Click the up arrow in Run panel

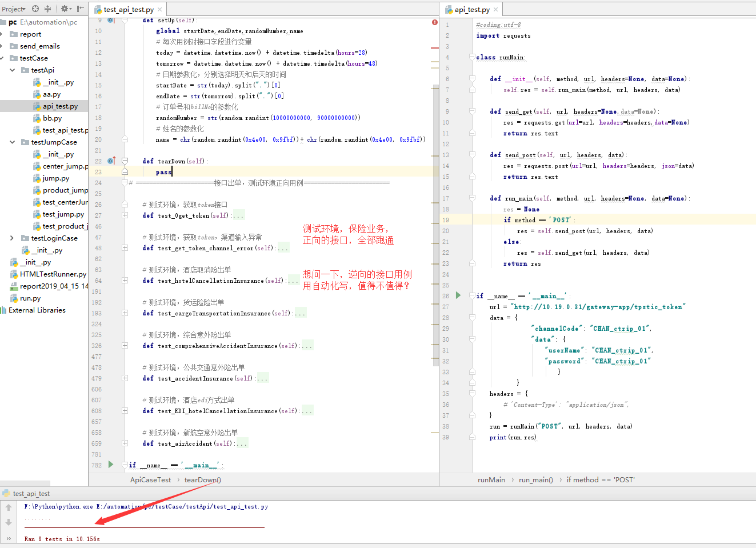(x=9, y=507)
